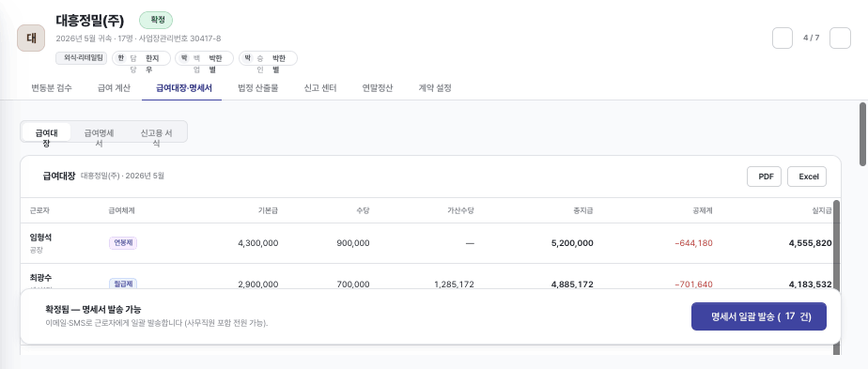Switch to the 급여명세서 sub-tab
The height and width of the screenshot is (369, 868).
[x=99, y=132]
